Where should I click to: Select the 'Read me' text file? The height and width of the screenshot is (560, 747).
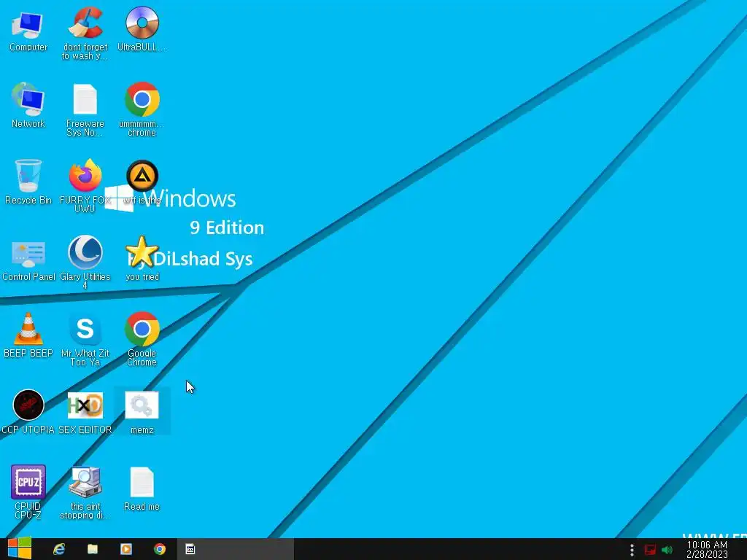pyautogui.click(x=142, y=489)
